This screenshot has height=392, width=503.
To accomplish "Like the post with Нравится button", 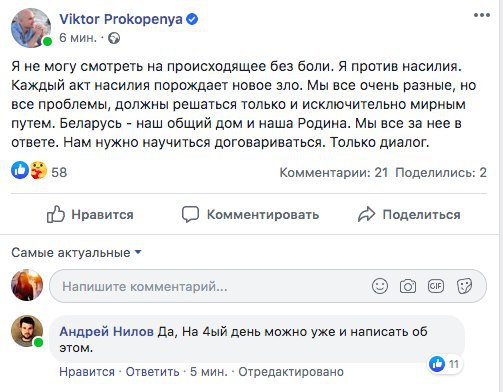I will [90, 214].
